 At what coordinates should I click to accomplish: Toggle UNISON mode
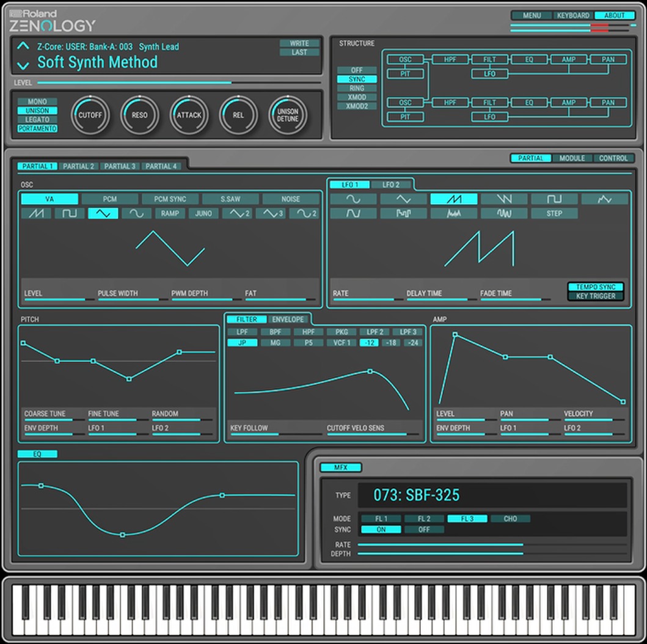coord(37,111)
